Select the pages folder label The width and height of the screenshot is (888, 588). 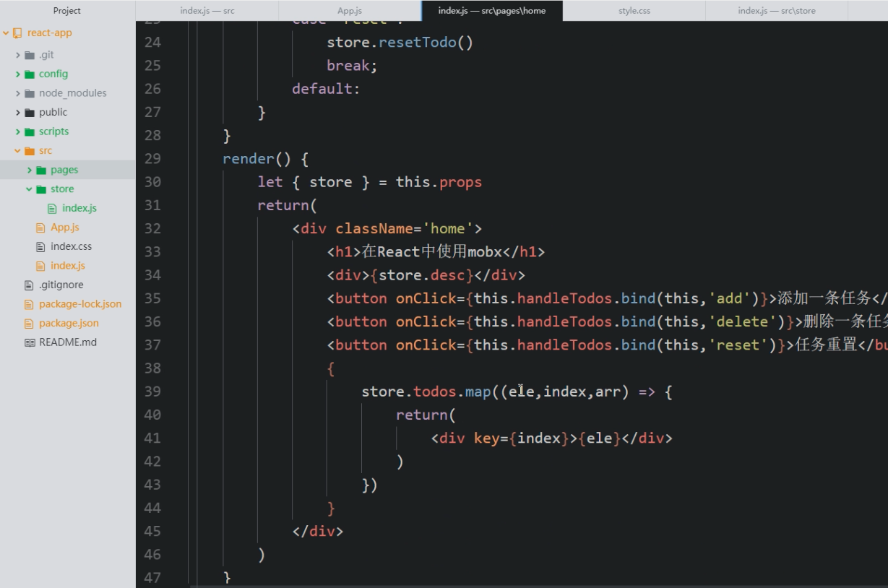64,170
